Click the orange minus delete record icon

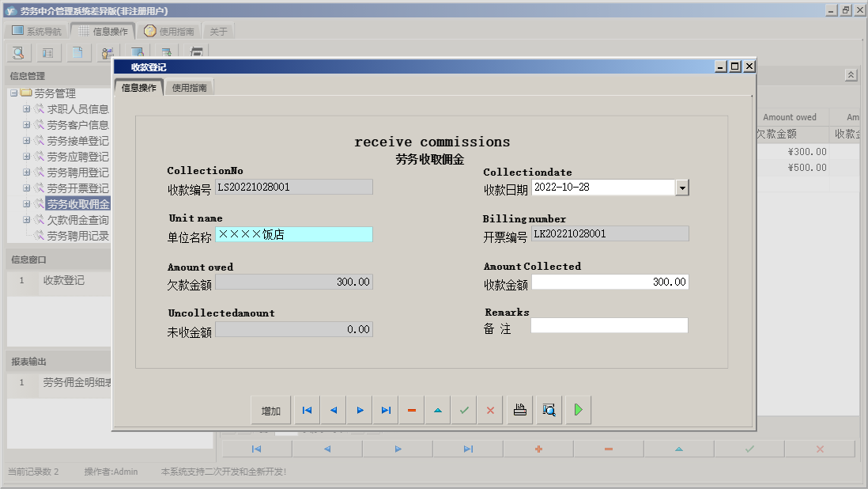pos(412,411)
